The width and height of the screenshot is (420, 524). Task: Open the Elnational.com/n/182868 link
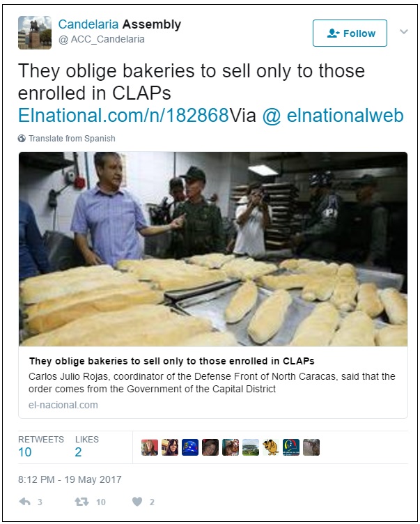click(123, 116)
